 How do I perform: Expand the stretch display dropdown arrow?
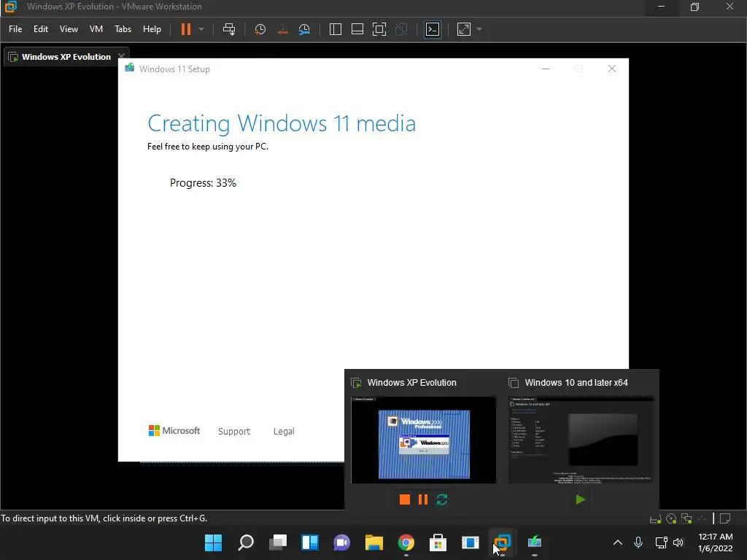coord(479,29)
